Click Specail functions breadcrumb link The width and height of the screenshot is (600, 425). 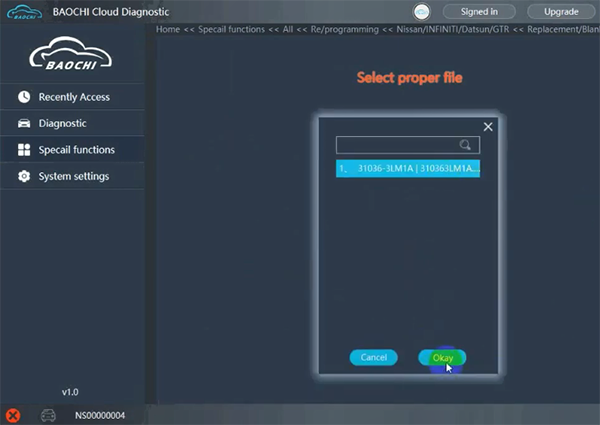pos(231,29)
